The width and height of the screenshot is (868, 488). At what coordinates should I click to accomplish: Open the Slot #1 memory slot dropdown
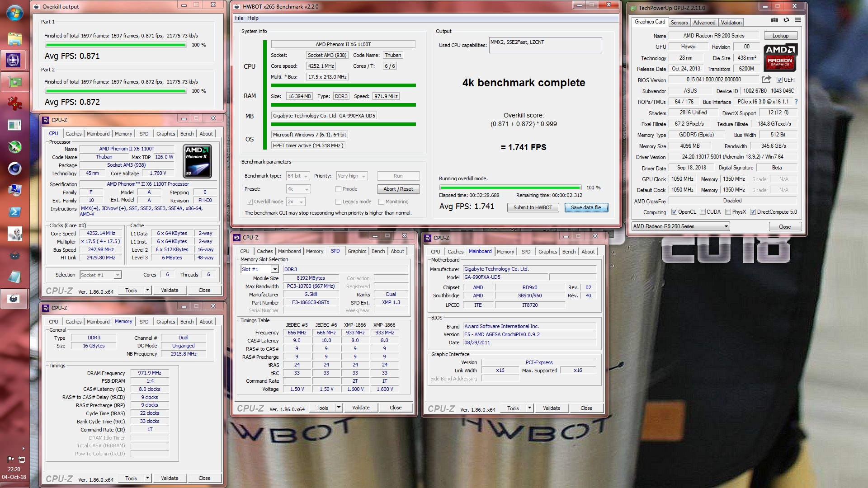tap(259, 269)
